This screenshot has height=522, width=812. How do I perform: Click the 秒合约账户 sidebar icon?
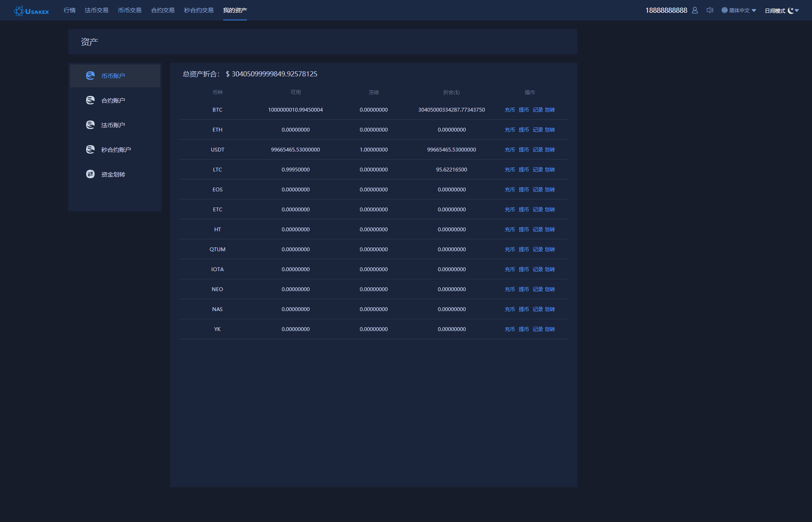[90, 149]
